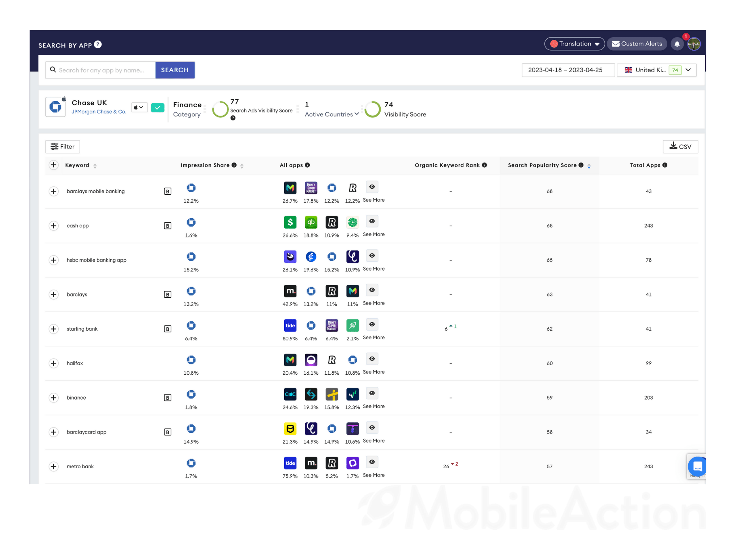Screen dimensions: 736x560
Task: Click the Monzo app icon in barclays mobile banking row
Action: coord(290,188)
